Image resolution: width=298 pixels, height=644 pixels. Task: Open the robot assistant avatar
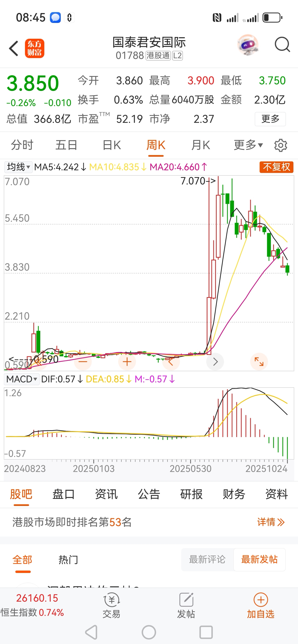coord(248,45)
